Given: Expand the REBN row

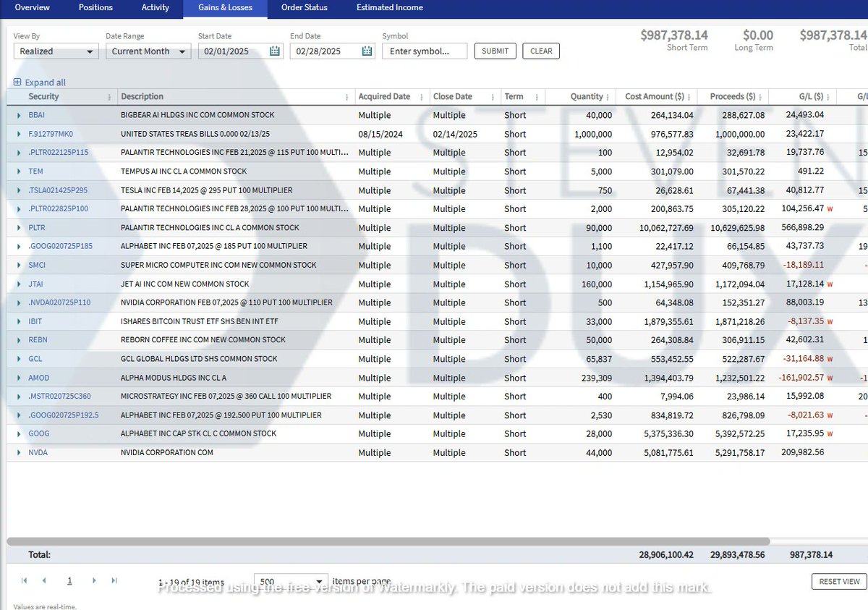Looking at the screenshot, I should click(19, 340).
